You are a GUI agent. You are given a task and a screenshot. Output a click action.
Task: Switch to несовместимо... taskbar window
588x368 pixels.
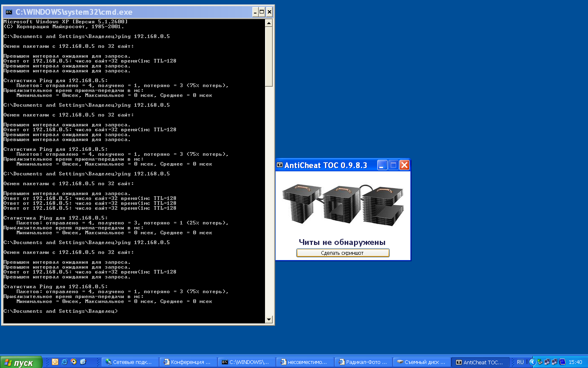pos(305,362)
